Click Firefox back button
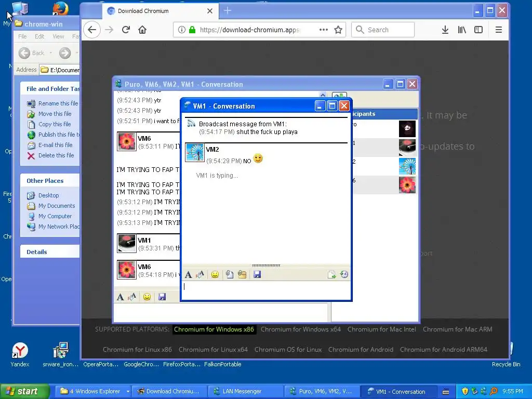Viewport: 532px width, 399px height. pos(92,30)
